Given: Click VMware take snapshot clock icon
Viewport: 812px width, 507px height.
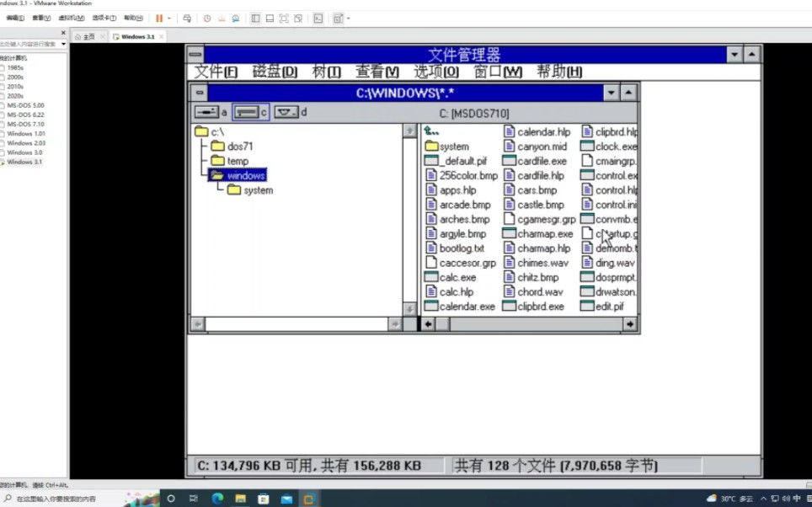Looking at the screenshot, I should (206, 19).
